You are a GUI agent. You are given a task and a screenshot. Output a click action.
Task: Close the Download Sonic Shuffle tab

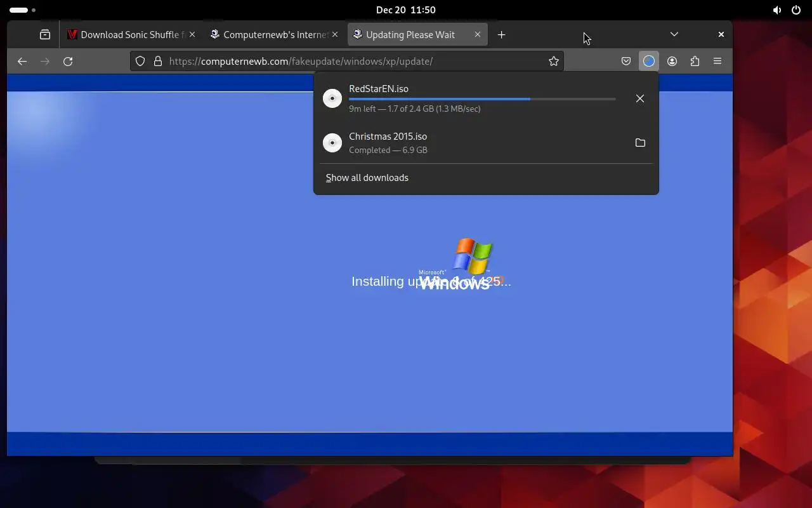pyautogui.click(x=192, y=35)
